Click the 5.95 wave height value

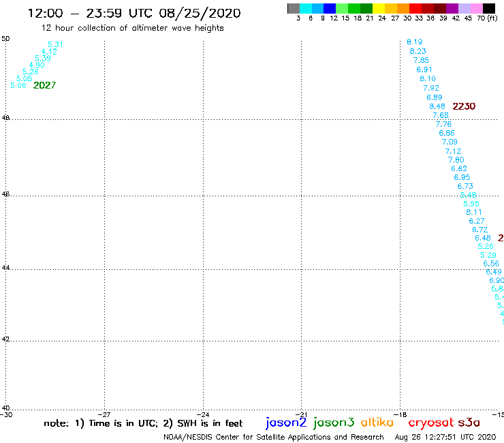click(471, 204)
